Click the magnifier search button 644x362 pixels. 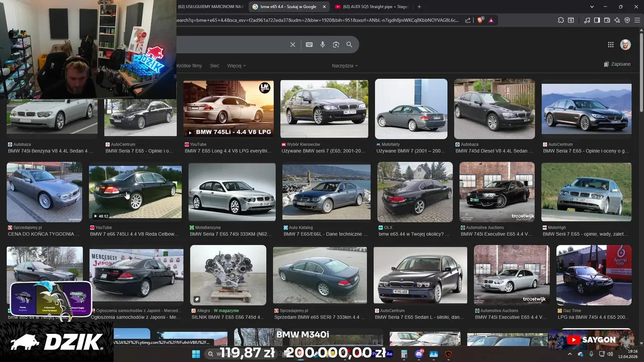point(349,45)
